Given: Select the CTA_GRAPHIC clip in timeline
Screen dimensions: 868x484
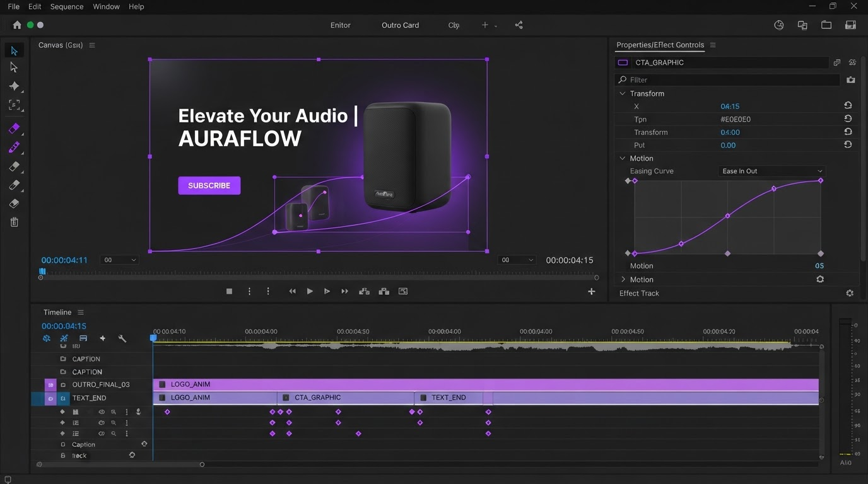Looking at the screenshot, I should (345, 398).
